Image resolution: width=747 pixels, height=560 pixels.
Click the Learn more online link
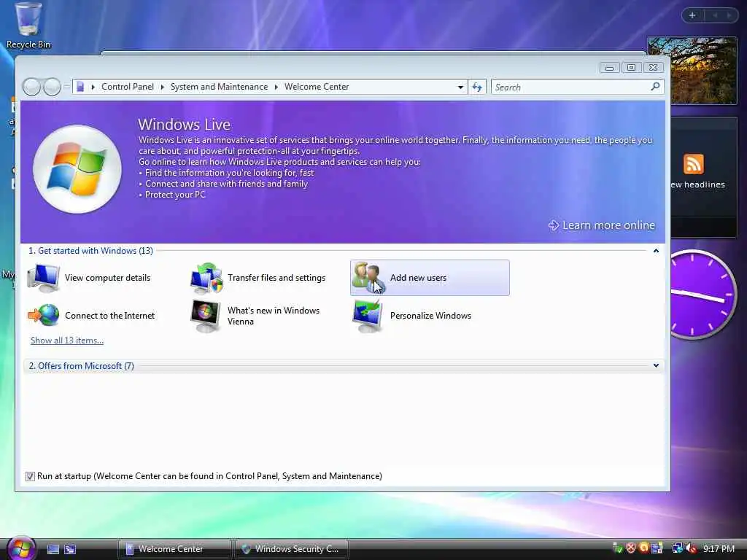pos(602,225)
